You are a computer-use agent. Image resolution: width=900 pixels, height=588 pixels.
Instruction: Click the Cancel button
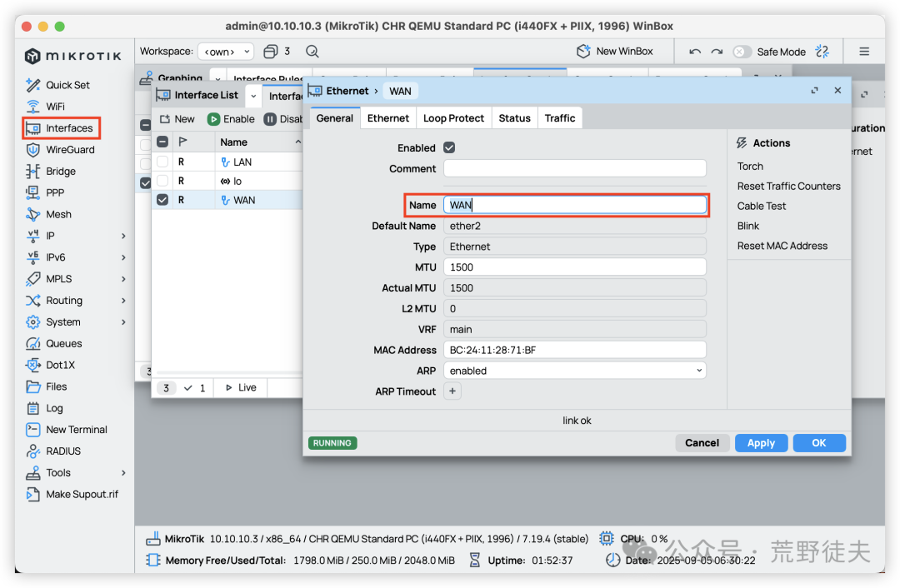point(702,443)
